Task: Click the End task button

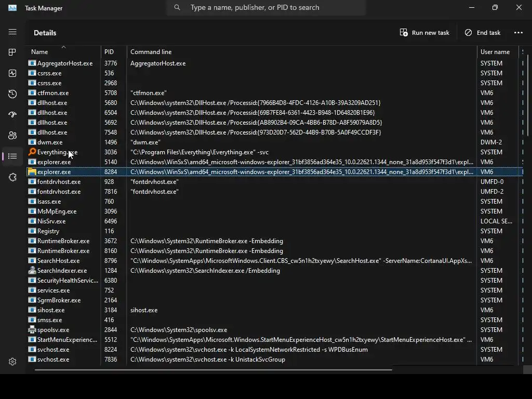Action: [483, 33]
